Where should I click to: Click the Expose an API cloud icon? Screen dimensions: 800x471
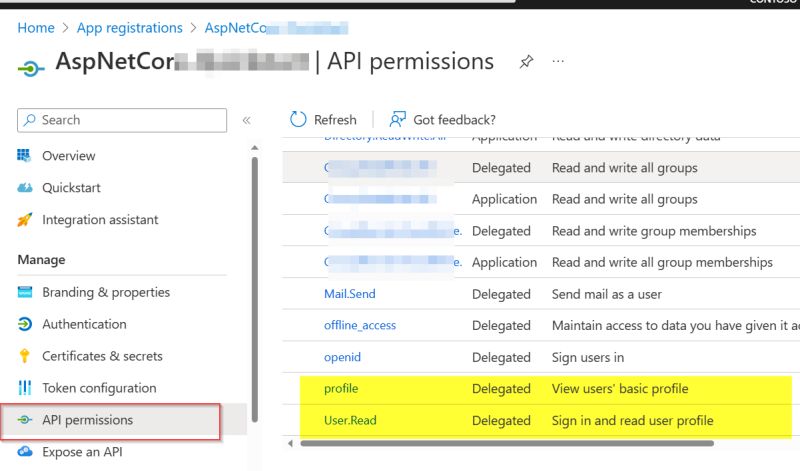(24, 452)
